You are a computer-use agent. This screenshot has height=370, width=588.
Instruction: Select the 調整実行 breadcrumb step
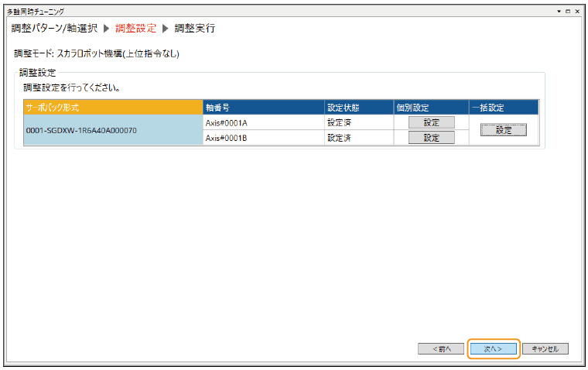[x=194, y=29]
